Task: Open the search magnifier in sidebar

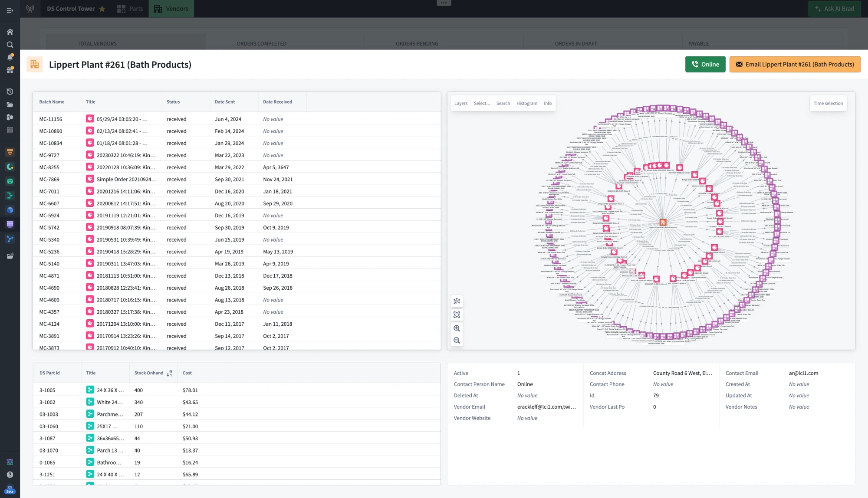Action: pyautogui.click(x=10, y=45)
